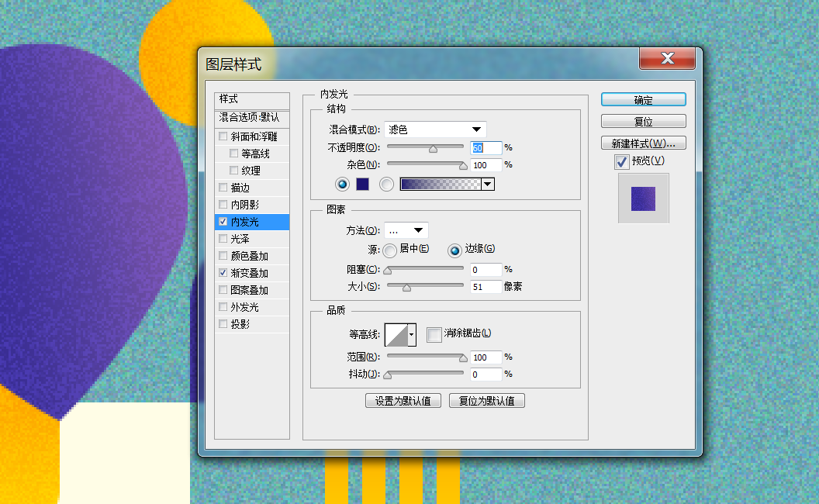Viewport: 819px width, 504px height.
Task: Adjust the 不透明度 slider handle
Action: [x=433, y=149]
